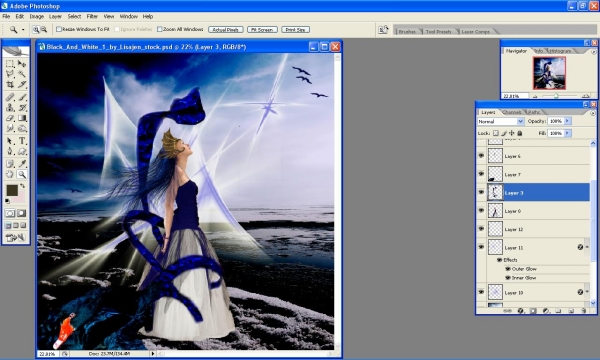Open the Layers panel options menu
The height and width of the screenshot is (360, 600).
593,113
